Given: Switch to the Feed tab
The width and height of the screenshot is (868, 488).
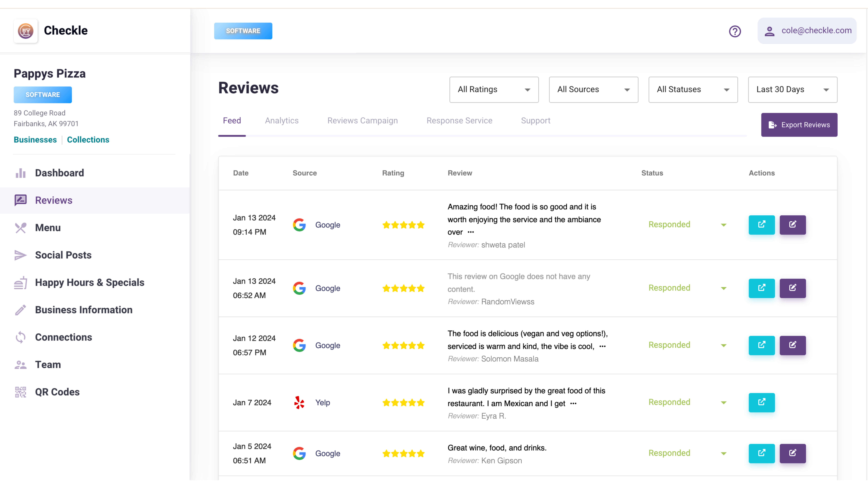Looking at the screenshot, I should 232,121.
